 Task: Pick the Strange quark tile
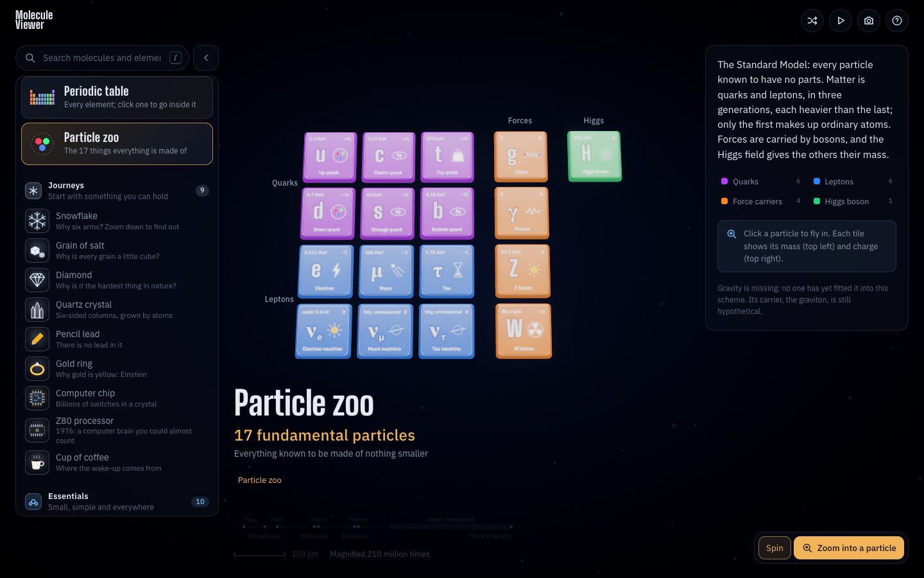(388, 213)
